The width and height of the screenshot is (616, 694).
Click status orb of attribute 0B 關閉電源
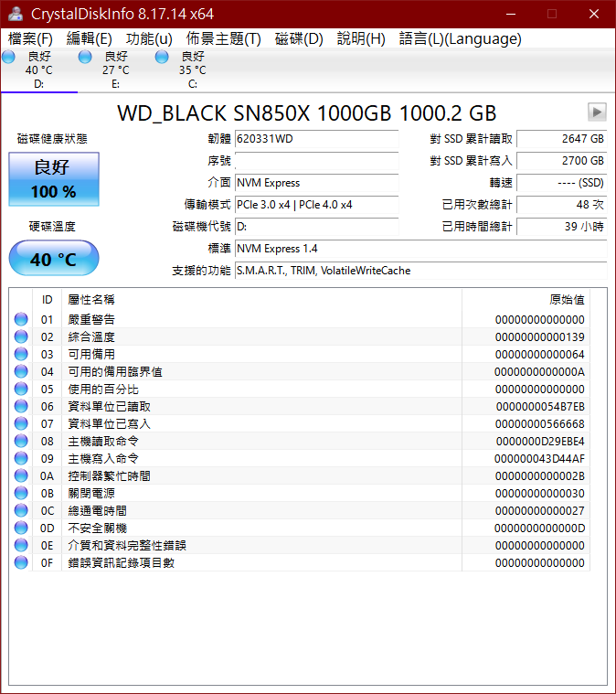(21, 493)
